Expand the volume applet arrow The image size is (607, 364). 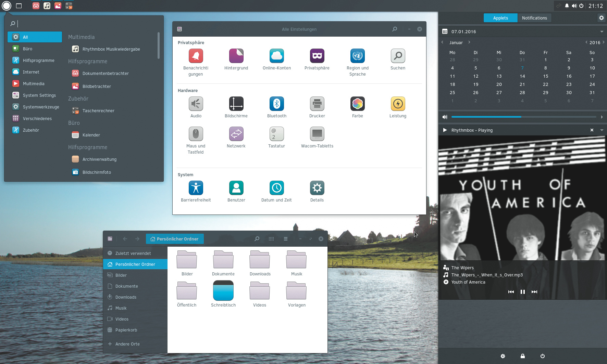tap(602, 117)
